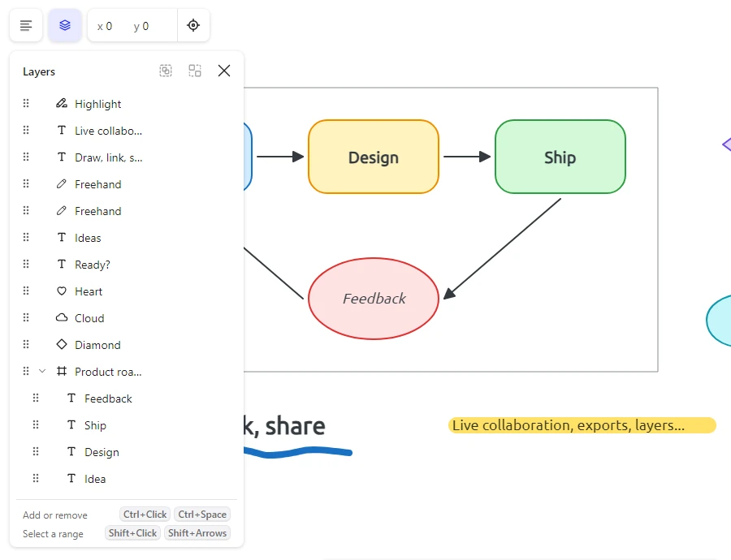This screenshot has height=560, width=731.
Task: Close the Layers panel
Action: coord(224,71)
